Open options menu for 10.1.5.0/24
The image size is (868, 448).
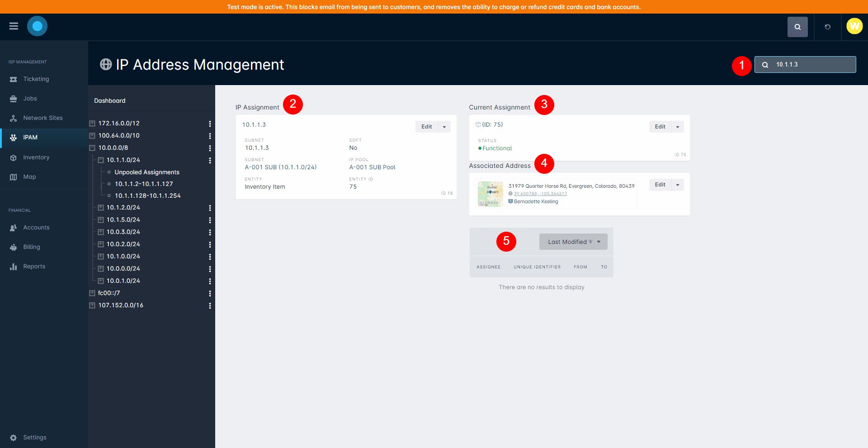click(x=210, y=220)
